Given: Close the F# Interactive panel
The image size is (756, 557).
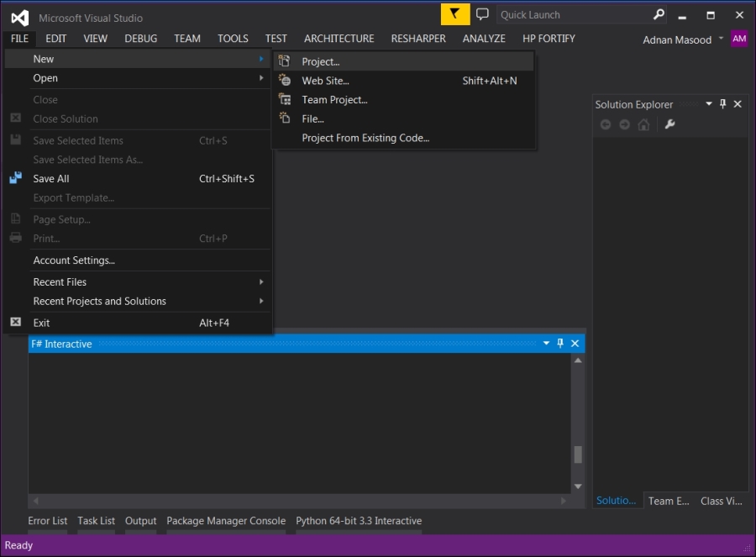Looking at the screenshot, I should click(575, 344).
